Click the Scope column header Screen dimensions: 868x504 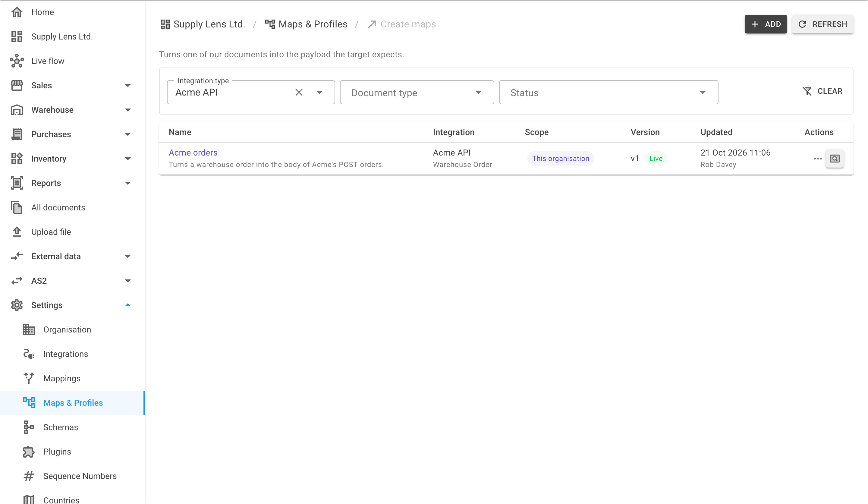pyautogui.click(x=537, y=132)
